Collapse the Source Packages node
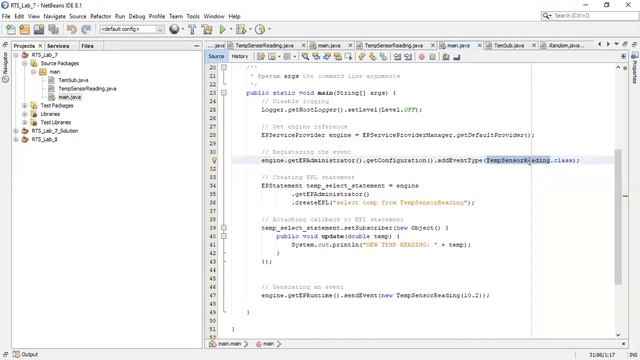 click(24, 63)
